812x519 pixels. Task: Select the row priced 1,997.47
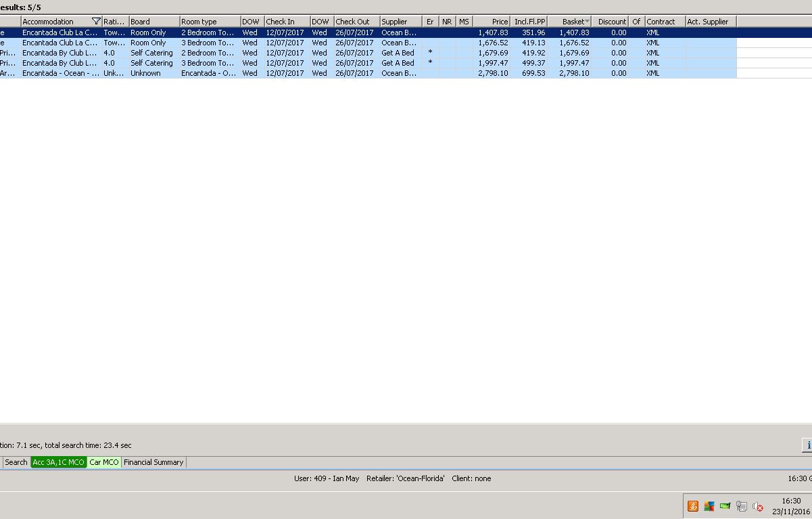pos(368,63)
